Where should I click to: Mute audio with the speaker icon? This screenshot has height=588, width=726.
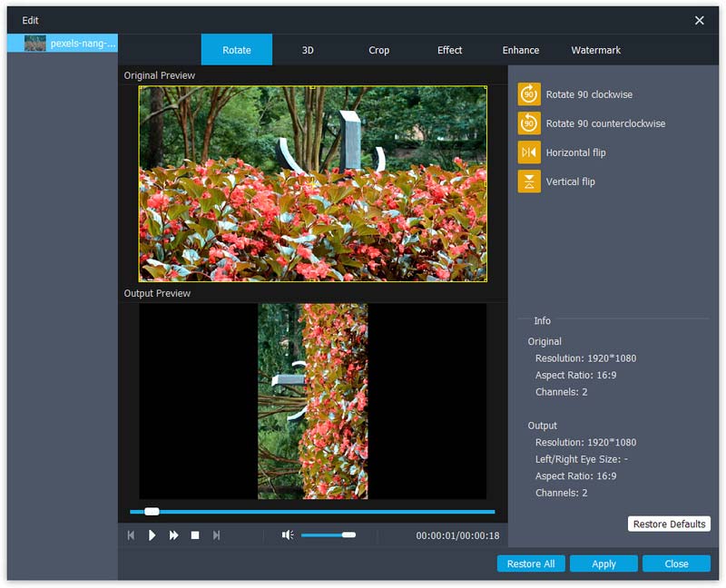tap(288, 535)
